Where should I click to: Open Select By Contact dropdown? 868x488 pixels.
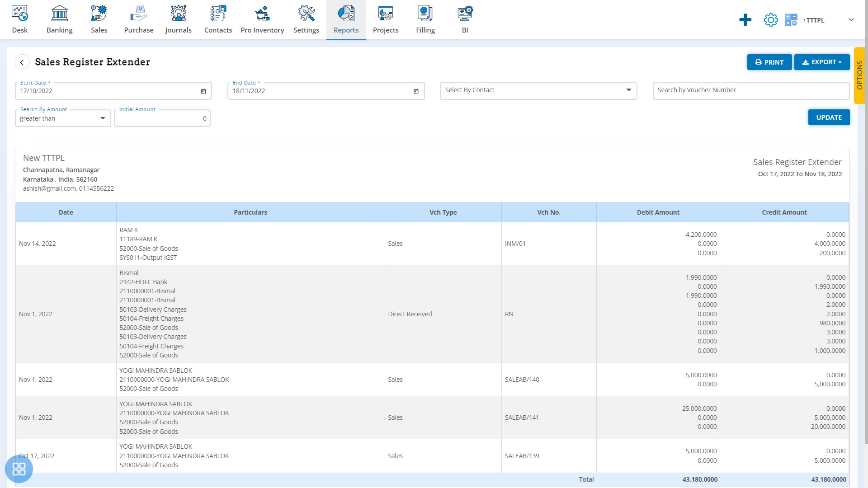[538, 90]
